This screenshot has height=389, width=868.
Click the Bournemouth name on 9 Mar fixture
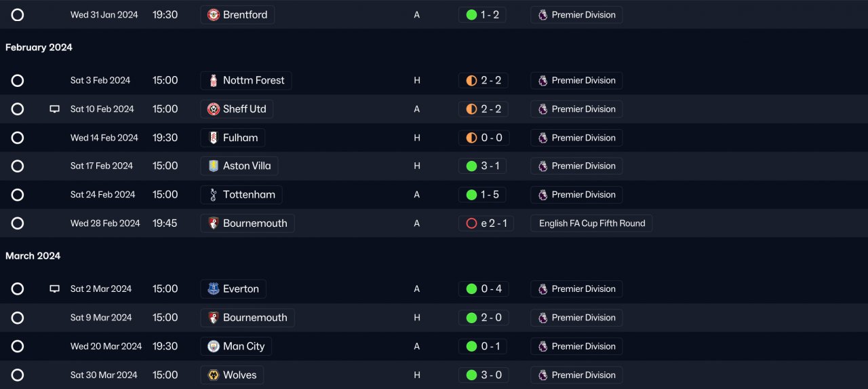[254, 318]
